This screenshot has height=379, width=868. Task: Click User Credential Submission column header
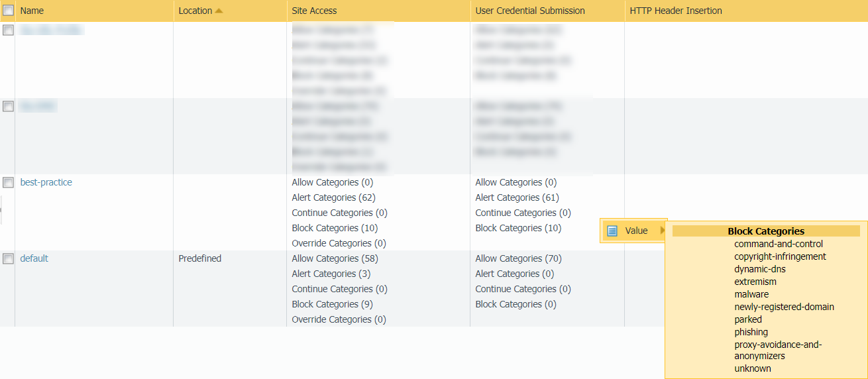coord(530,11)
